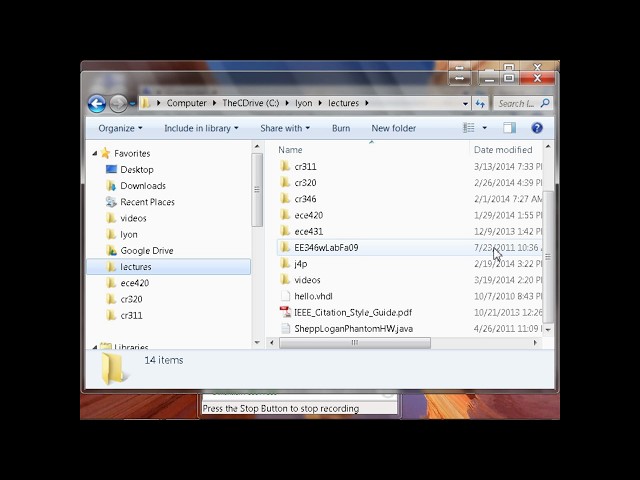This screenshot has width=640, height=480.
Task: Open recent pages dropdown beside Forward arrow
Action: pos(133,104)
